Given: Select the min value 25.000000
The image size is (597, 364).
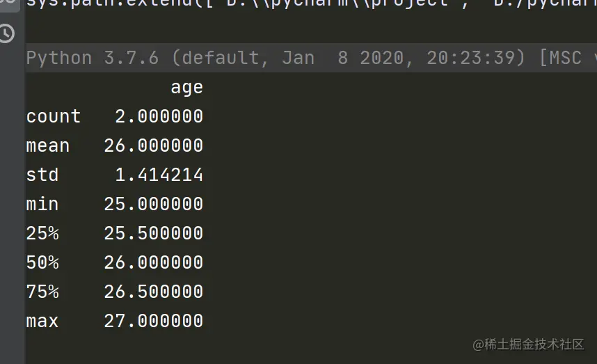Looking at the screenshot, I should 154,204.
